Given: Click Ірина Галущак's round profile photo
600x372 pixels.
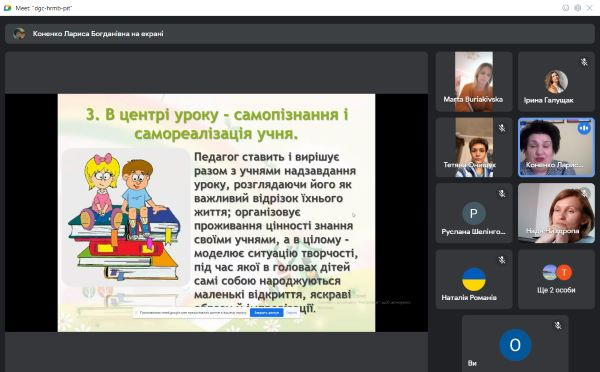Looking at the screenshot, I should (556, 82).
